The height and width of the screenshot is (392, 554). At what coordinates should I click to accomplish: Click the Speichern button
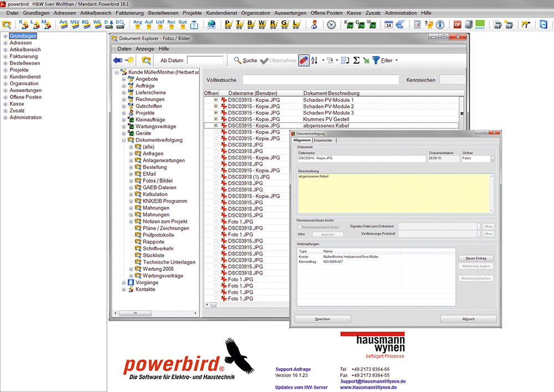322,319
